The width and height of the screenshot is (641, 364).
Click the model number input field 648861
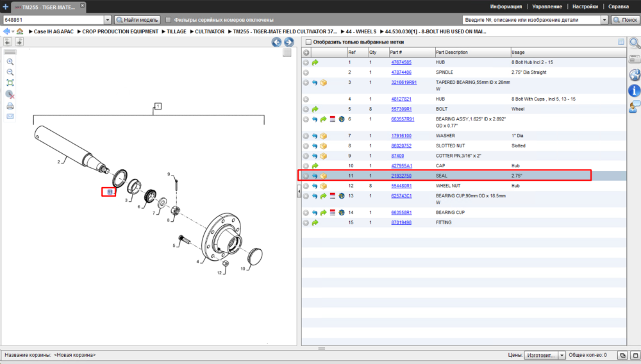[54, 20]
